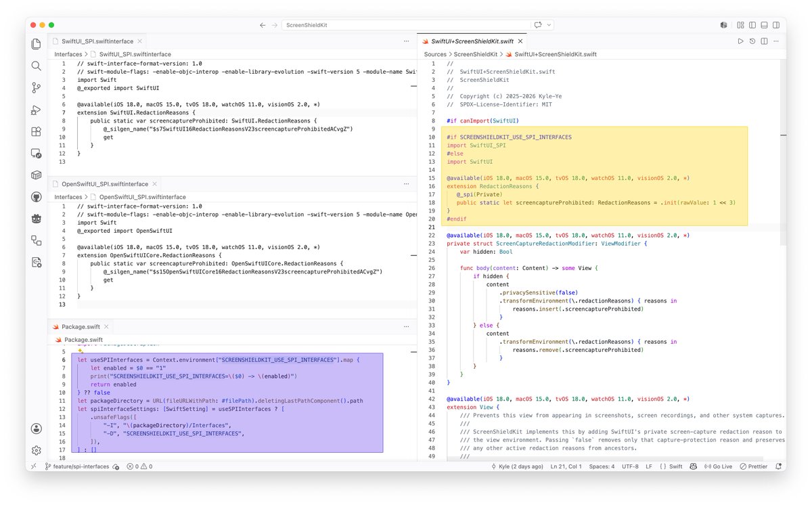
Task: Run the Swift file with play button
Action: [x=740, y=41]
